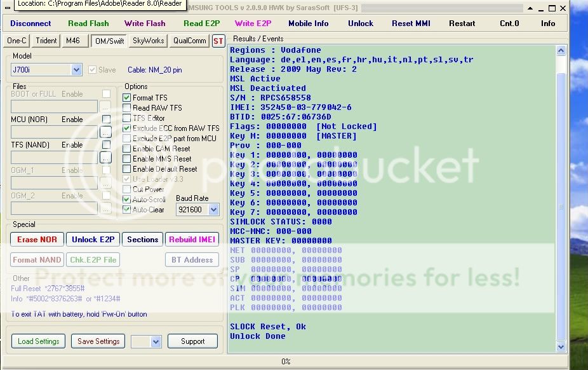This screenshot has width=588, height=370.
Task: Toggle the Format TFS checkbox
Action: point(127,98)
